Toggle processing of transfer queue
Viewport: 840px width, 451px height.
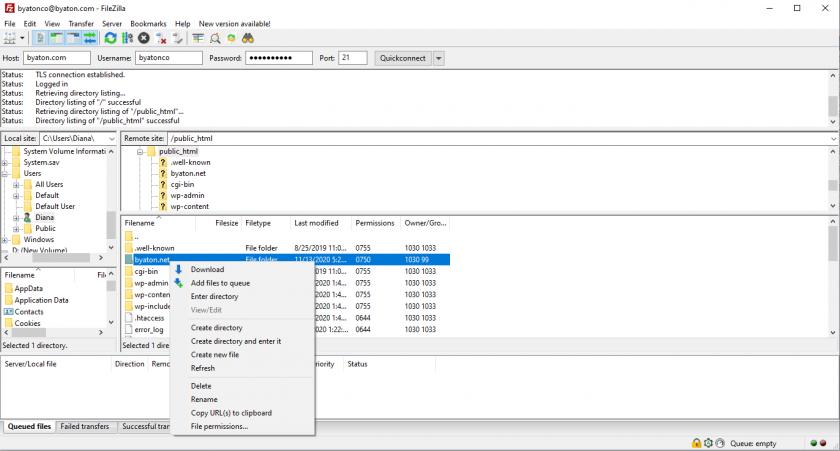127,38
